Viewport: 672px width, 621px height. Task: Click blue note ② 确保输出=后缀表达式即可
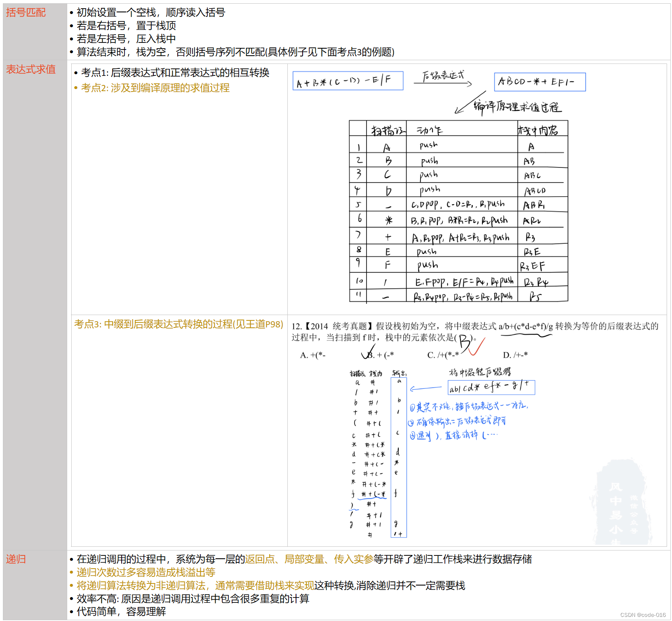pyautogui.click(x=457, y=421)
